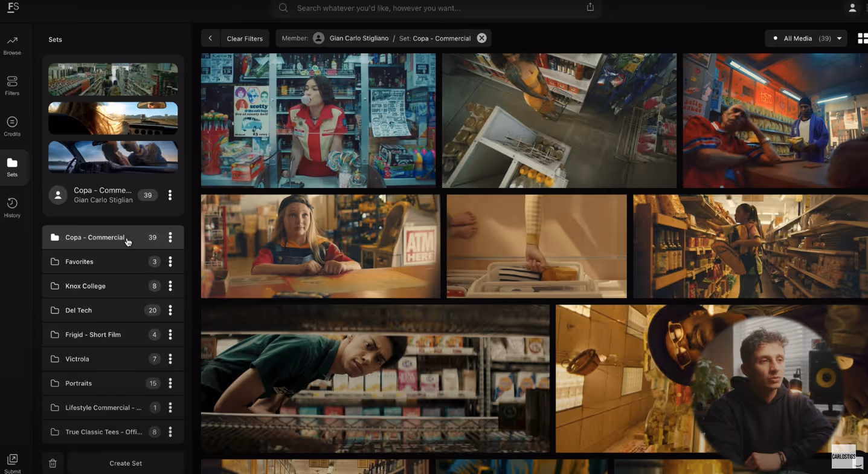Open three-dot menu for True Classic Tees set
The image size is (868, 474).
tap(170, 432)
